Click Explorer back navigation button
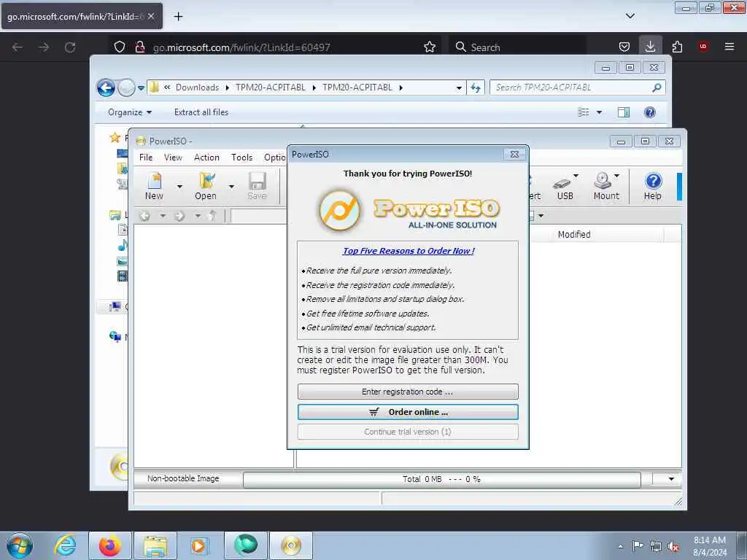747x560 pixels. tap(106, 87)
